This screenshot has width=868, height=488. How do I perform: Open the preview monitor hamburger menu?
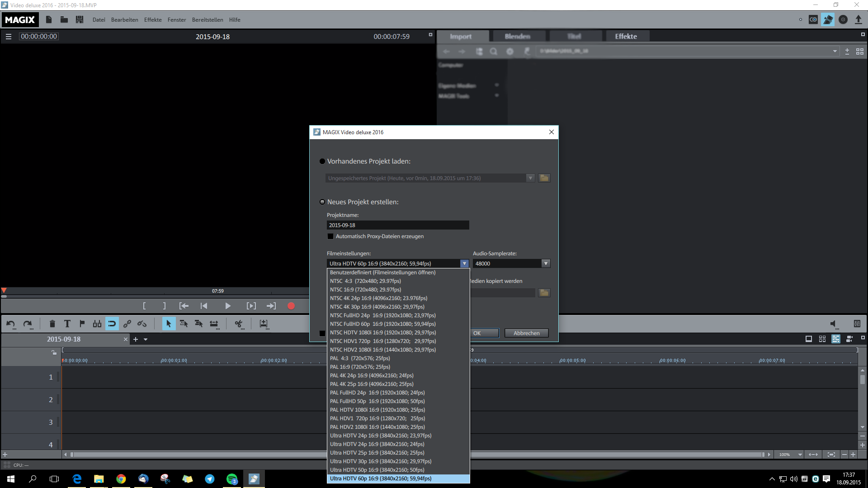click(9, 37)
